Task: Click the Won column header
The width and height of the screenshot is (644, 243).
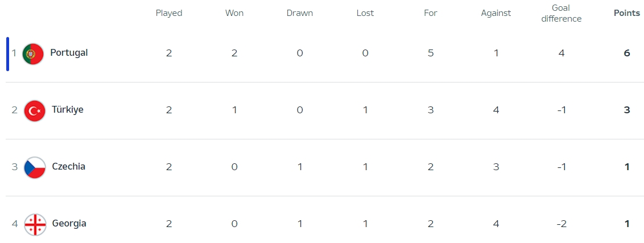Action: (x=234, y=13)
